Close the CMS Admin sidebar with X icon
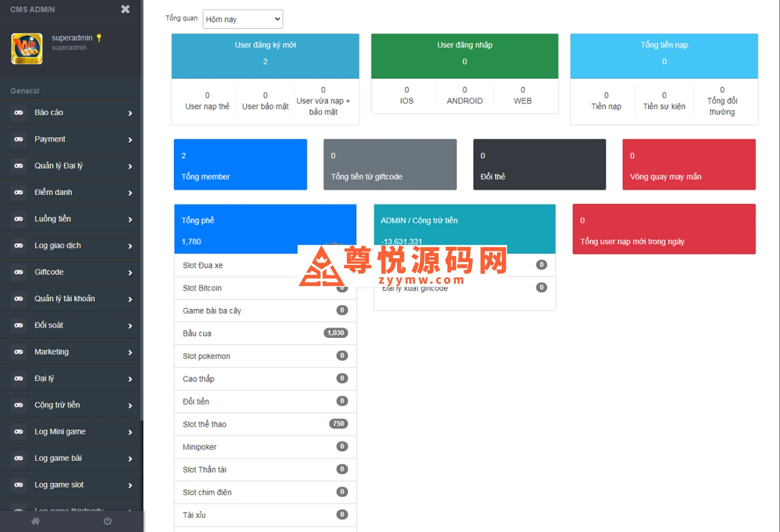Viewport: 780px width, 532px height. click(125, 9)
